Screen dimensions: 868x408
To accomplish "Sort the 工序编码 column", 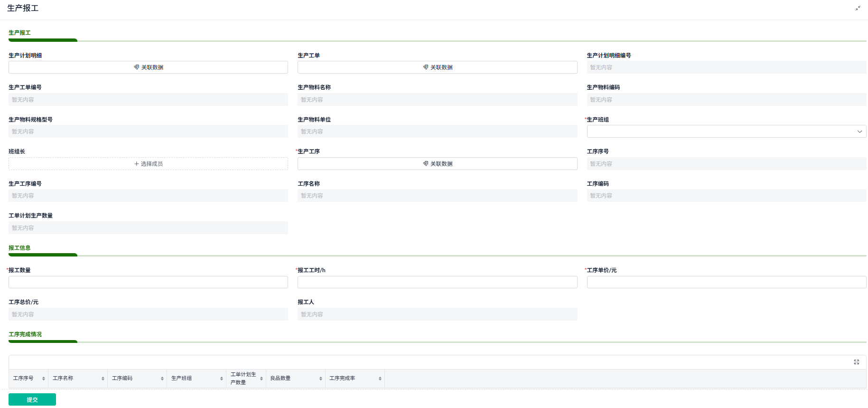I will [162, 379].
